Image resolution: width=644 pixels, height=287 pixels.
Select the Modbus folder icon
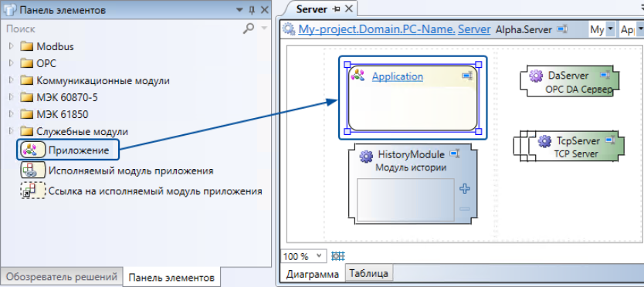27,46
